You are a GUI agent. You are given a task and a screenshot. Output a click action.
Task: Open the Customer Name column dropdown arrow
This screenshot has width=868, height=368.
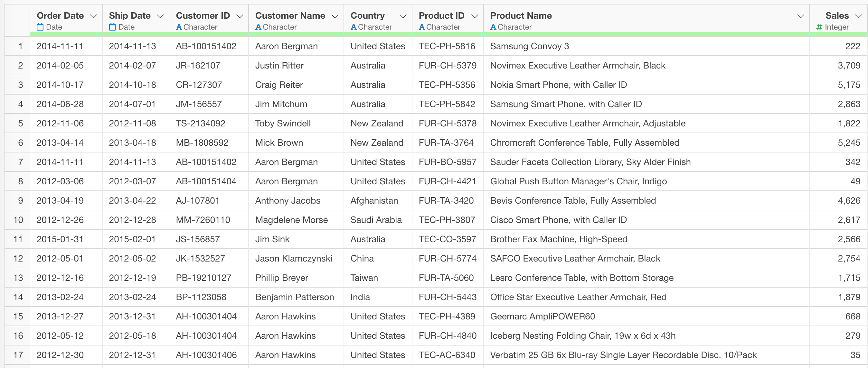coord(335,16)
